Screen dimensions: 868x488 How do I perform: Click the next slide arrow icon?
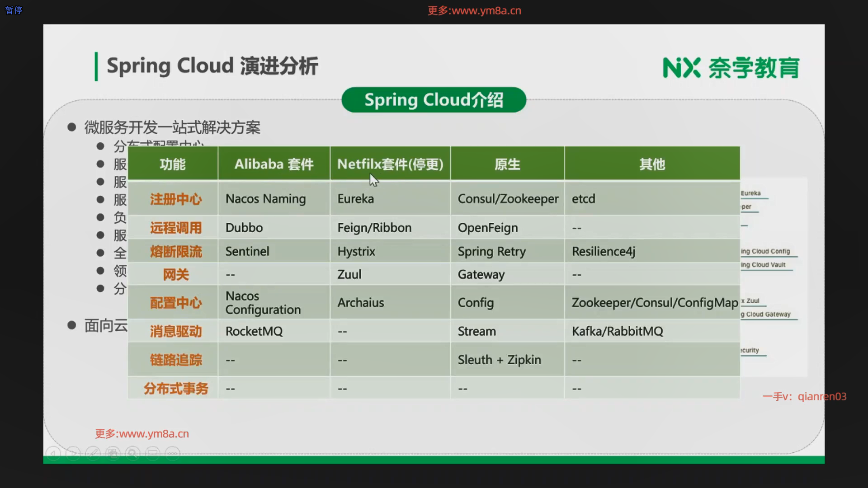click(73, 453)
